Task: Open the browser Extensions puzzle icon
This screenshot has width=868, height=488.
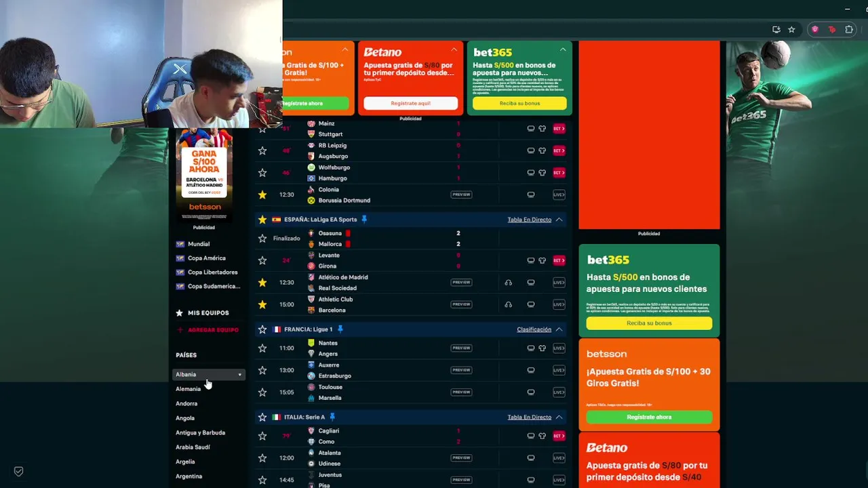Action: click(x=849, y=30)
